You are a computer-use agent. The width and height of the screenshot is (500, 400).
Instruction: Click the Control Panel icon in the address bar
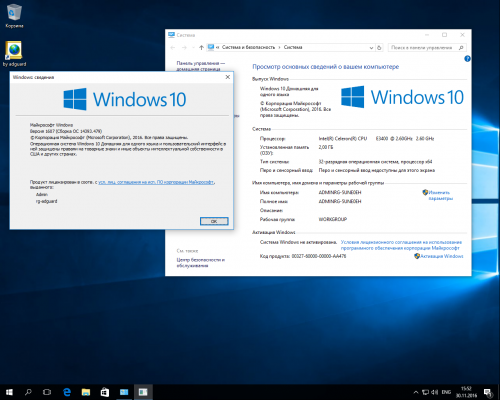point(211,47)
